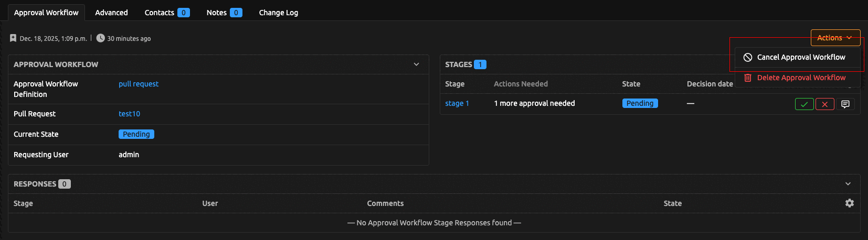This screenshot has height=240, width=868.
Task: Open the Contacts tab
Action: click(166, 13)
